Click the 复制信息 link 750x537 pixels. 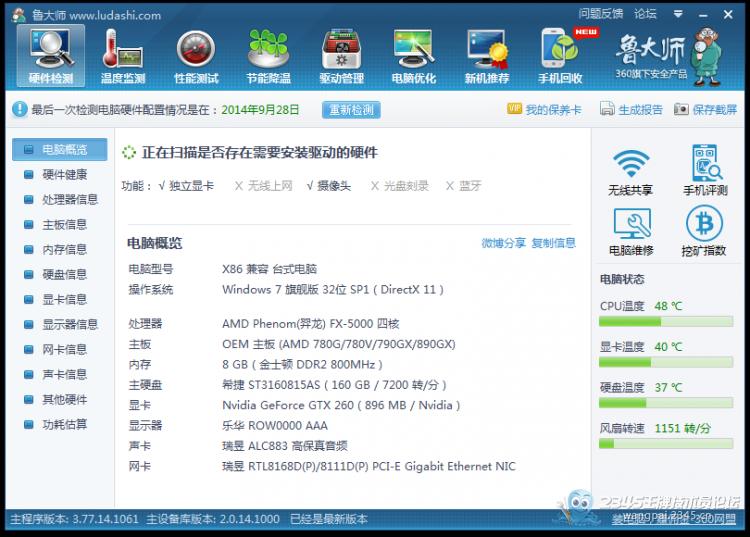[x=553, y=243]
